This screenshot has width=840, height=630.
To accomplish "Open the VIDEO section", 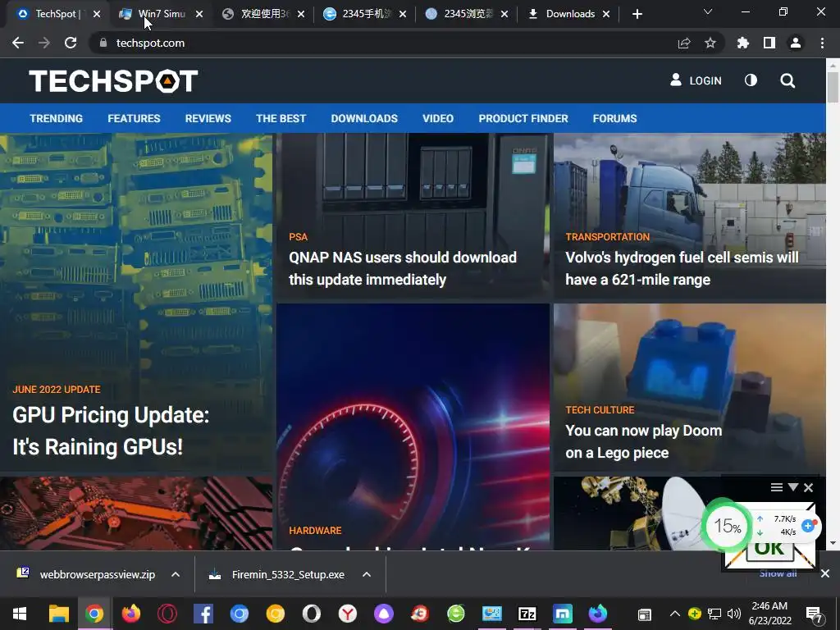I will pyautogui.click(x=438, y=118).
